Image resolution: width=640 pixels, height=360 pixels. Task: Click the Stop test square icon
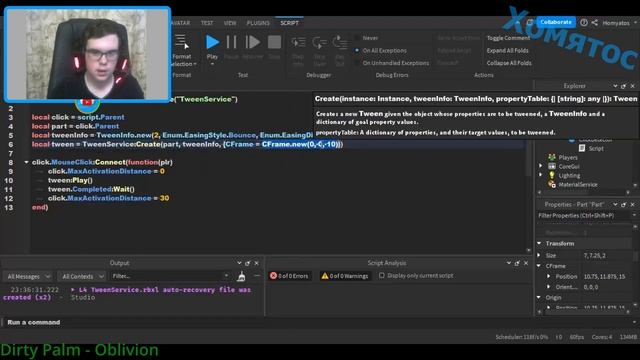[274, 42]
